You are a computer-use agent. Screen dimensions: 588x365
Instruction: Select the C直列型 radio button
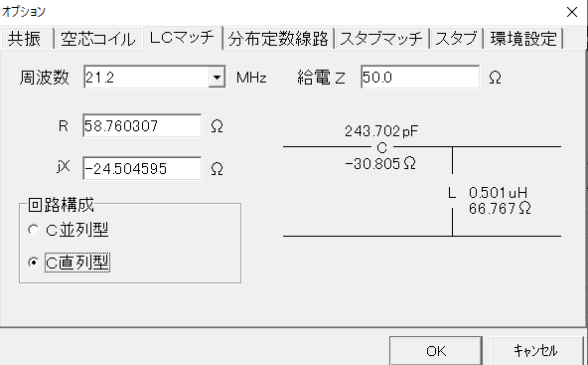pyautogui.click(x=34, y=263)
